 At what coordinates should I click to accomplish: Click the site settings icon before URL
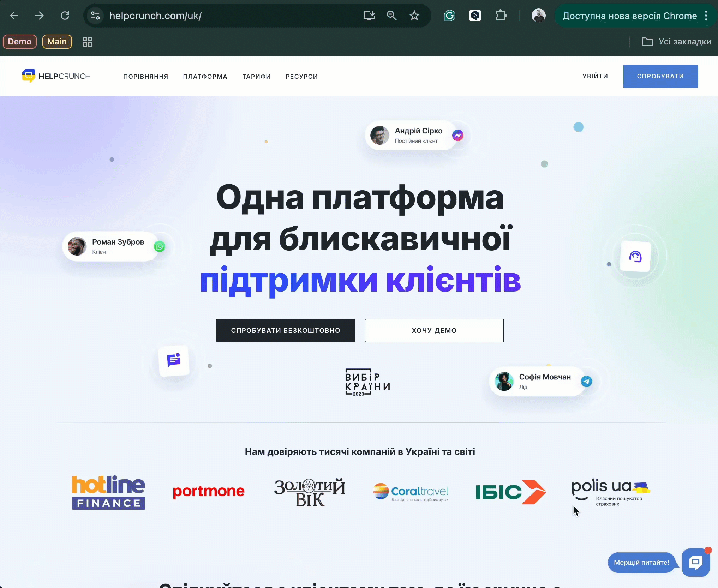click(x=95, y=16)
